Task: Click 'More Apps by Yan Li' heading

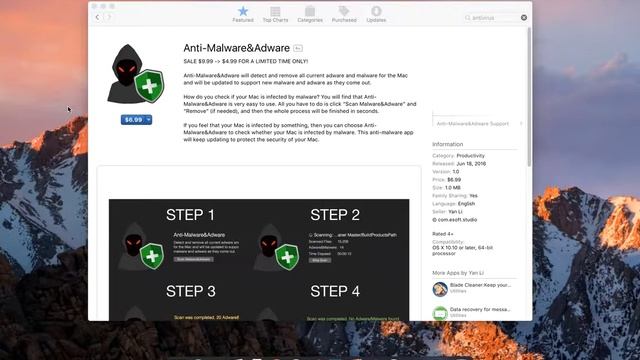Action: [x=458, y=273]
